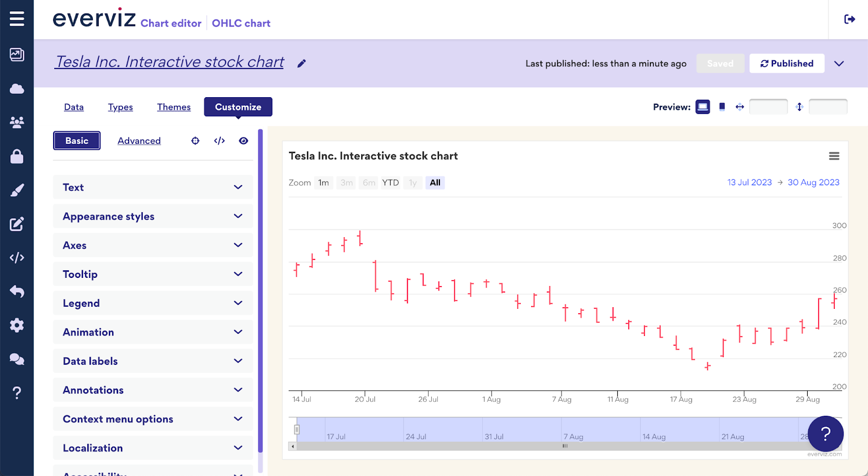Image resolution: width=868 pixels, height=476 pixels.
Task: Set zoom range to 6m
Action: coord(369,183)
